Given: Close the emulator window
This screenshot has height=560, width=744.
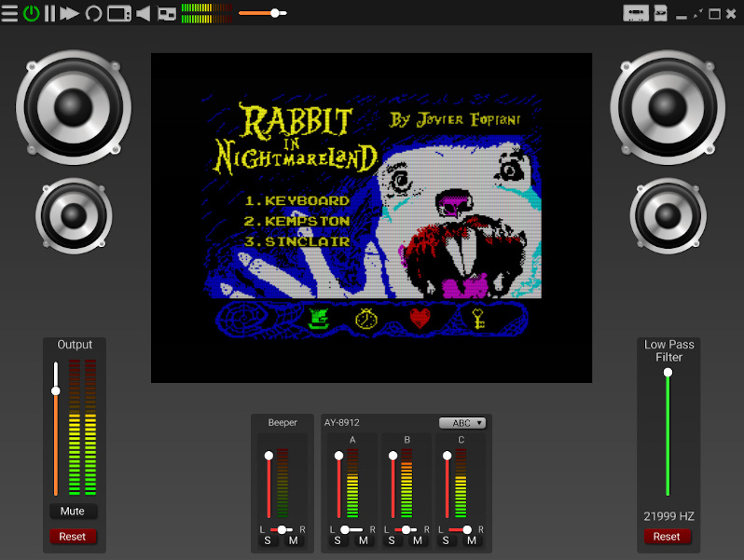Looking at the screenshot, I should coord(731,14).
